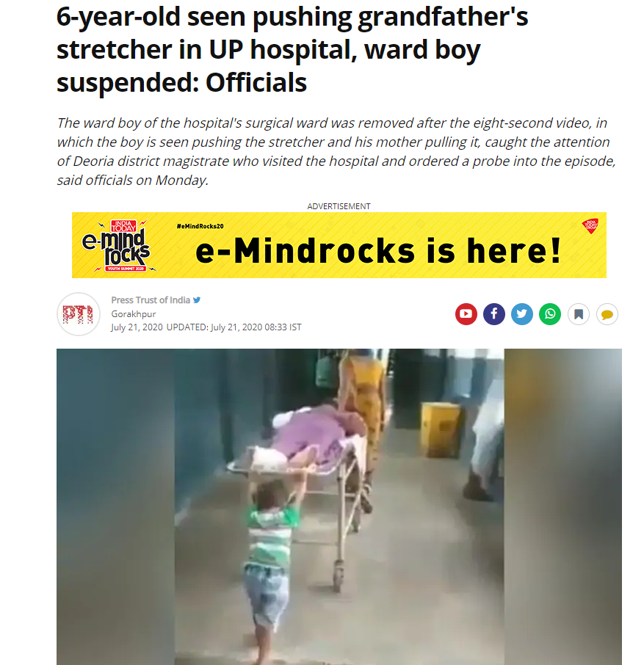Screen dimensions: 644x665
Task: Click the e-Mindrocks is here! banner text
Action: click(x=378, y=250)
